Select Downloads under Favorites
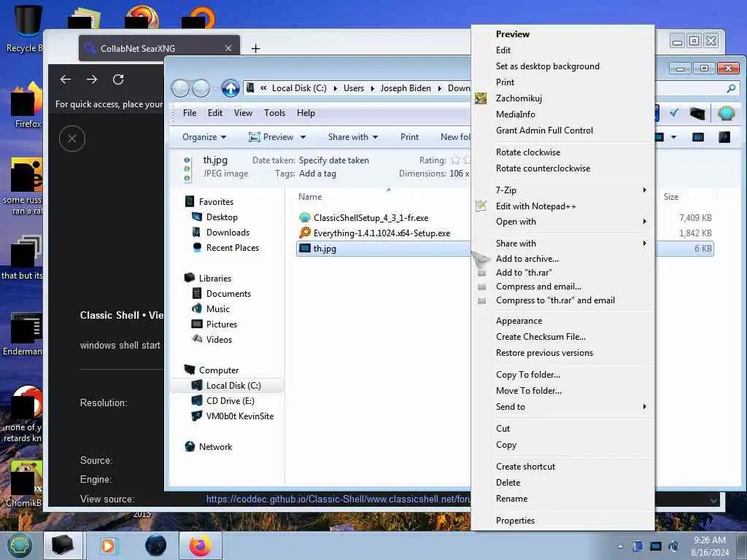This screenshot has width=747, height=560. 228,233
